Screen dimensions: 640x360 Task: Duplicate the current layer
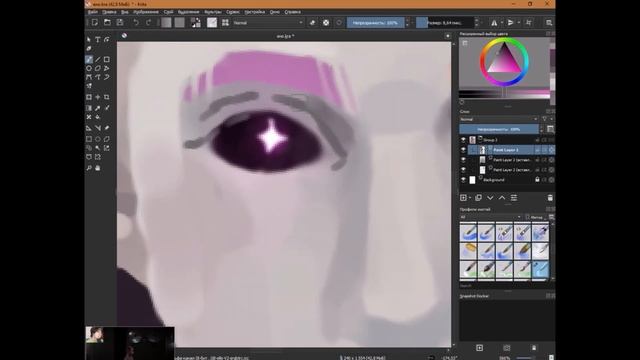coord(478,198)
